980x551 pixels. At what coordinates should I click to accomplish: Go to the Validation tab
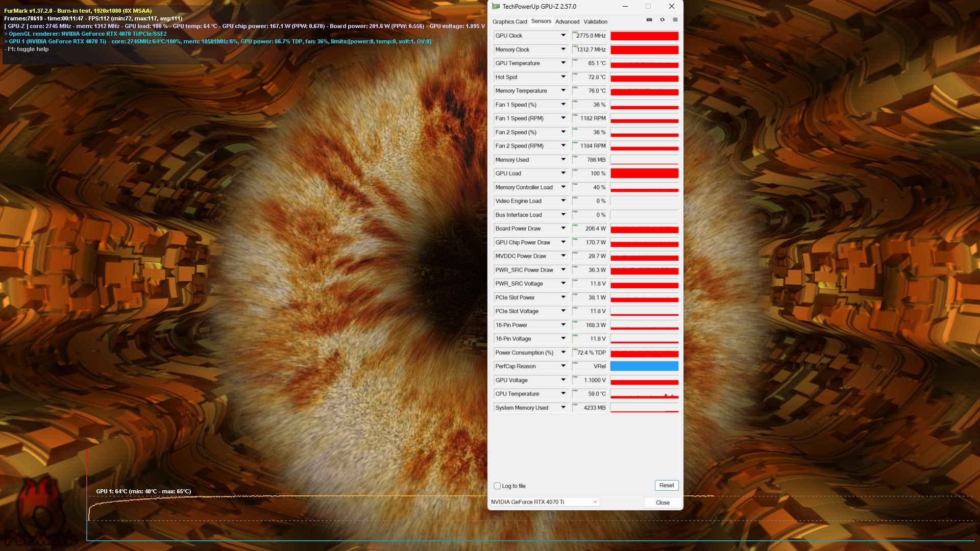pyautogui.click(x=595, y=22)
